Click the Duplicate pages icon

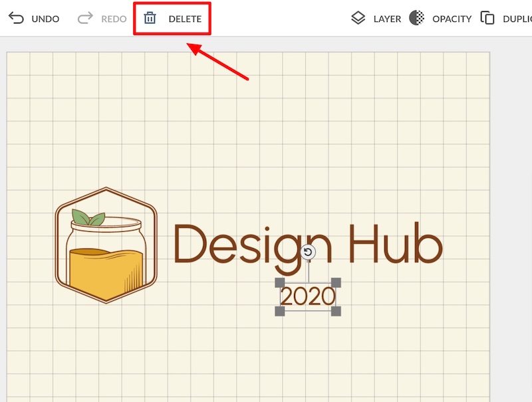[x=487, y=18]
